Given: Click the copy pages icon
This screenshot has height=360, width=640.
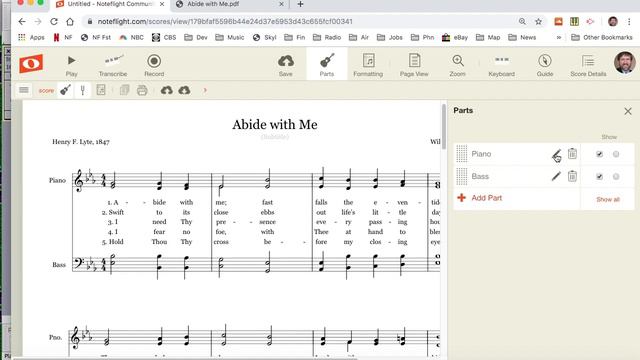Looking at the screenshot, I should click(124, 90).
